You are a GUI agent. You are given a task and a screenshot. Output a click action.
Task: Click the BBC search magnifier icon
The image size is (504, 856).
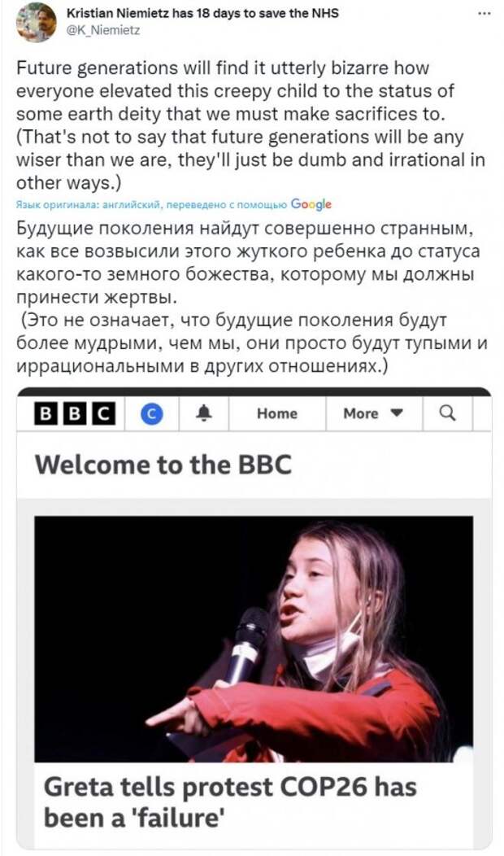(447, 413)
